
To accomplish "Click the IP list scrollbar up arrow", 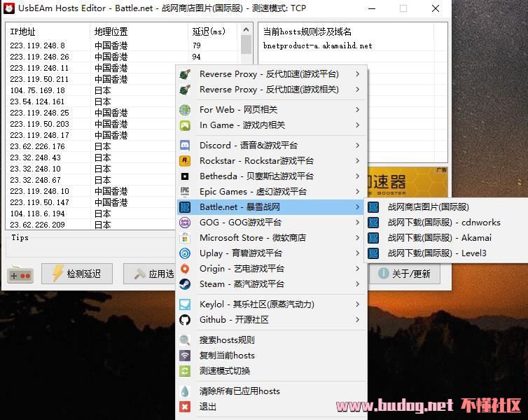I will [246, 30].
